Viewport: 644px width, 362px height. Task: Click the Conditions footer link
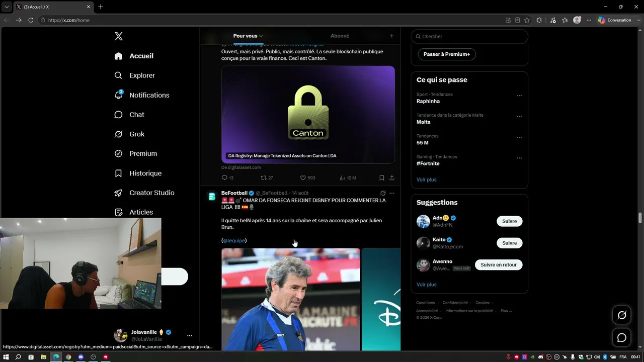click(426, 303)
